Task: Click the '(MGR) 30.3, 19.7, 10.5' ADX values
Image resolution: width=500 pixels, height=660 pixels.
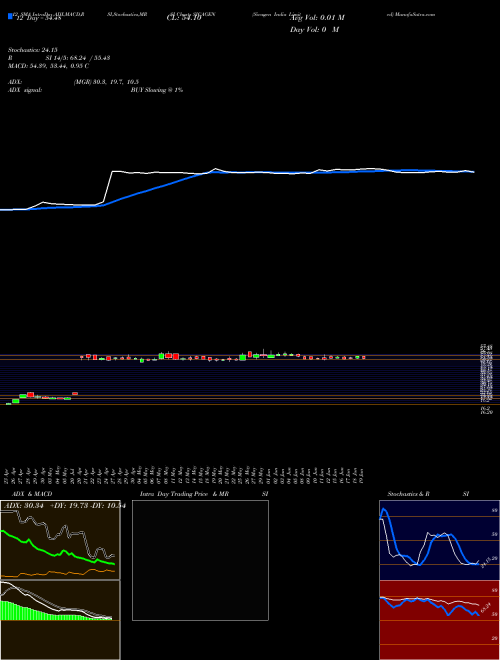Action: tap(106, 82)
